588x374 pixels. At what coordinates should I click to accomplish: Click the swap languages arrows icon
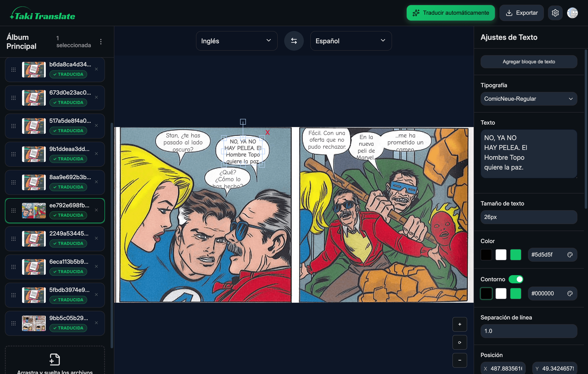(294, 41)
